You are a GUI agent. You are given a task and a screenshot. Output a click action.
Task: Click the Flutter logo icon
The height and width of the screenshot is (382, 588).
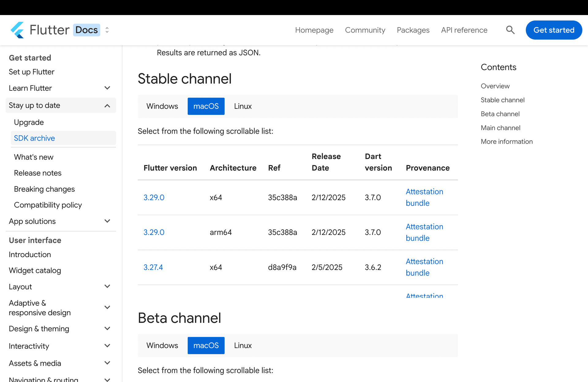click(17, 30)
